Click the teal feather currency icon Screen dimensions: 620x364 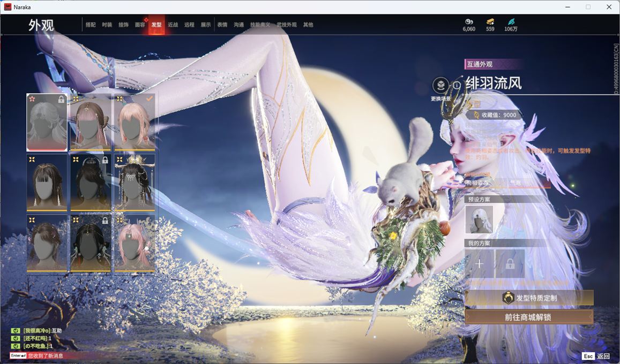[511, 21]
